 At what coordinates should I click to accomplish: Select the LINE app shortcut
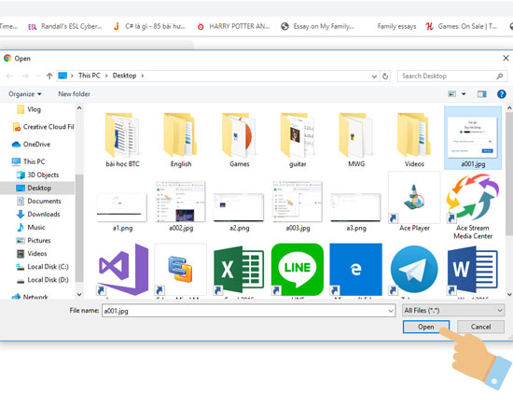298,270
